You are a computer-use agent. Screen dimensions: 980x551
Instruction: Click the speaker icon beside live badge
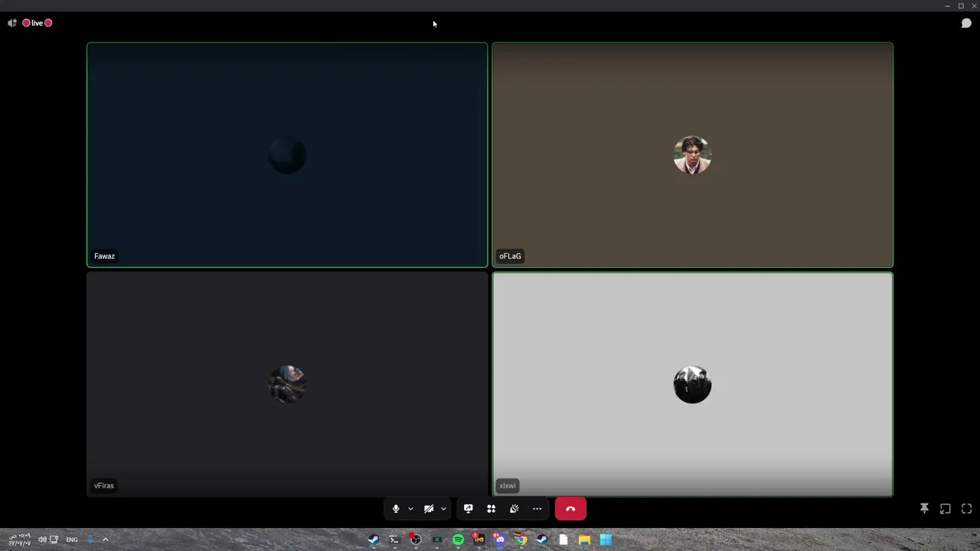(11, 23)
